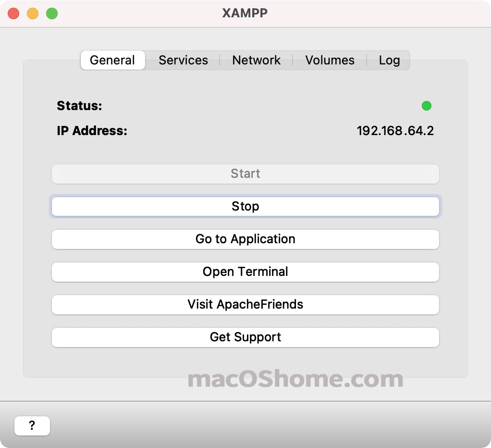491x448 pixels.
Task: Open the Network tab
Action: [256, 60]
